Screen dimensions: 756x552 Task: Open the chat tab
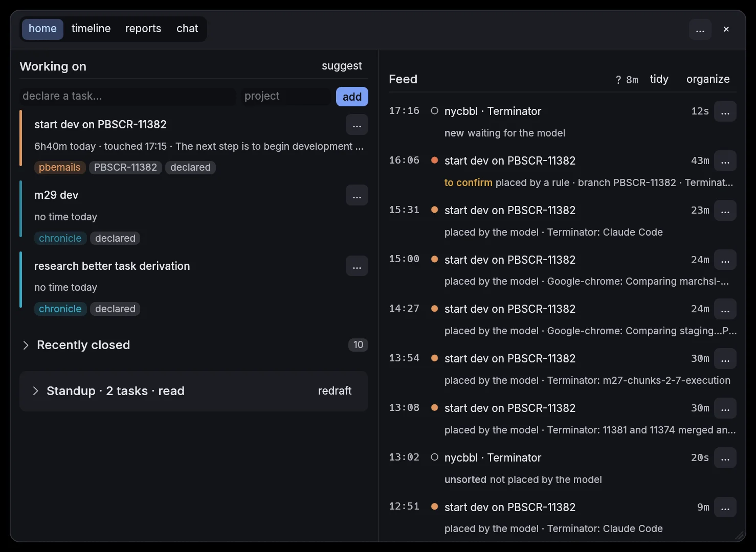tap(187, 29)
